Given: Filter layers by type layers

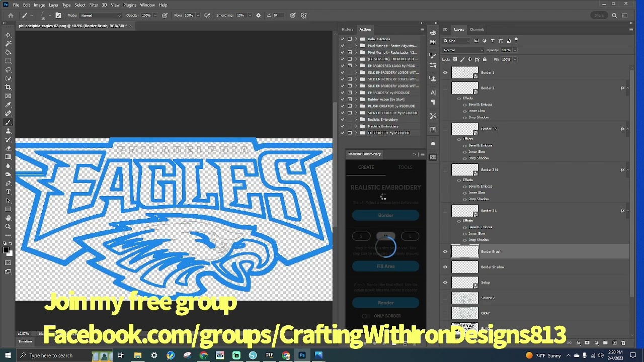Looking at the screenshot, I should pos(493,41).
